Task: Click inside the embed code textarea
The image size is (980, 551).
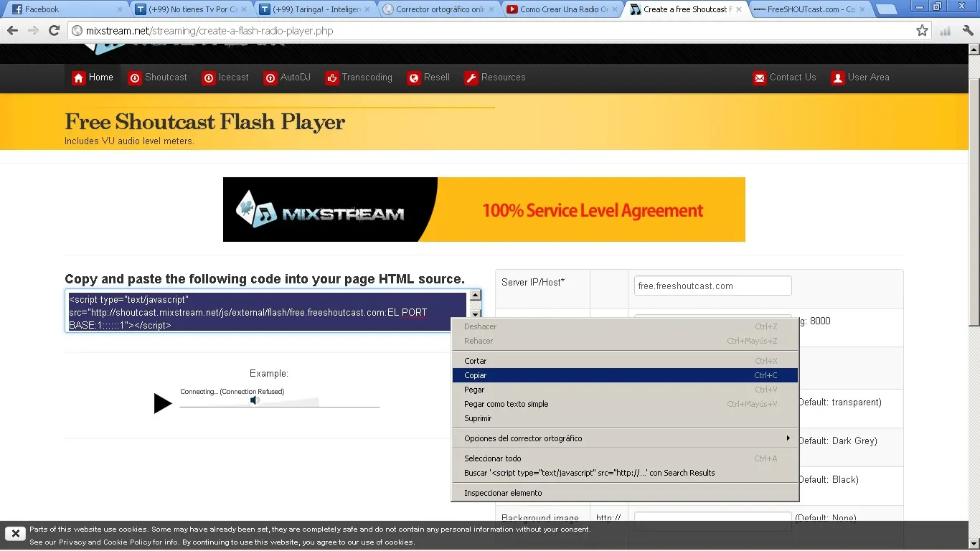Action: click(268, 312)
